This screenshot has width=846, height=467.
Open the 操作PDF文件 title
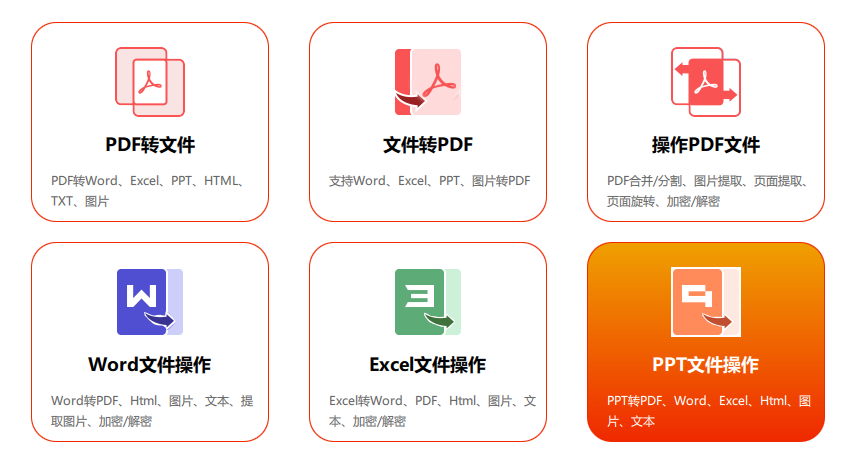pos(706,145)
